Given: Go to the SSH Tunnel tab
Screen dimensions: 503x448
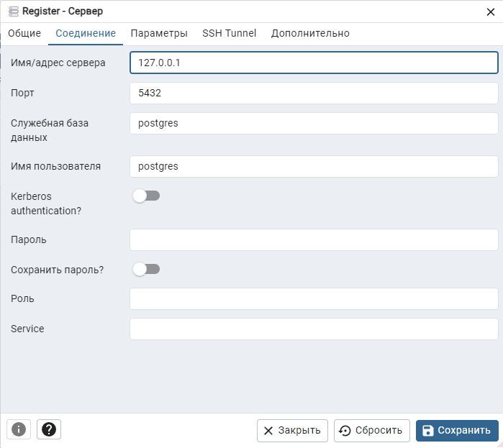Looking at the screenshot, I should tap(229, 33).
